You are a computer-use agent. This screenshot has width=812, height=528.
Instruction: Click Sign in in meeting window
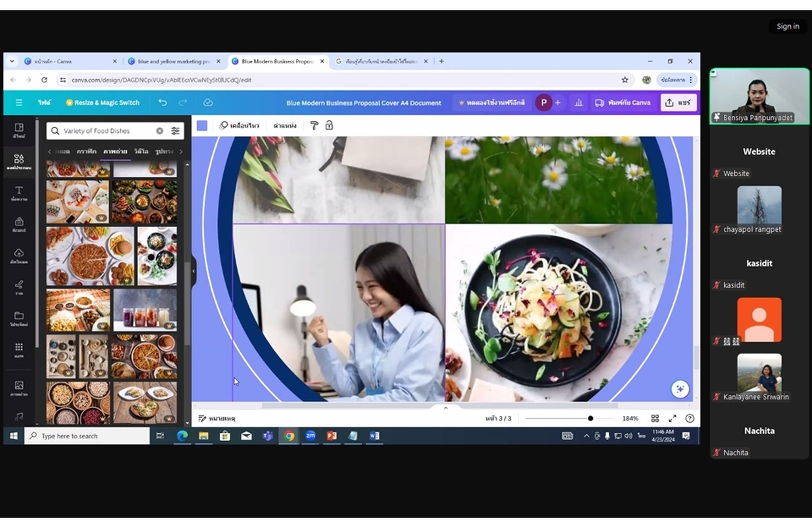pyautogui.click(x=787, y=26)
